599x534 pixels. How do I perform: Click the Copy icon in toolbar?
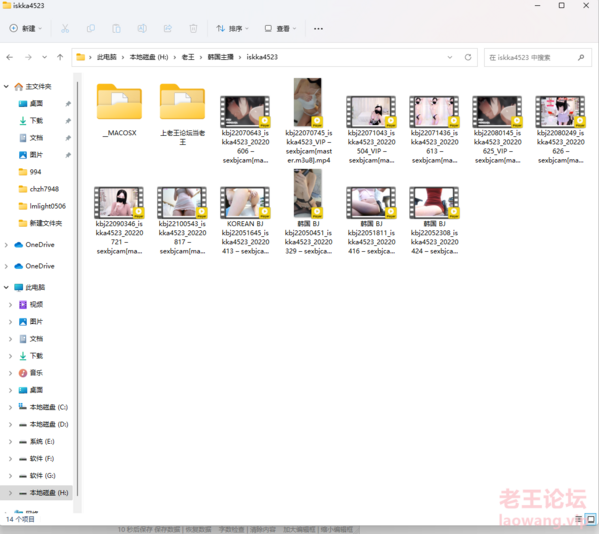coord(91,29)
